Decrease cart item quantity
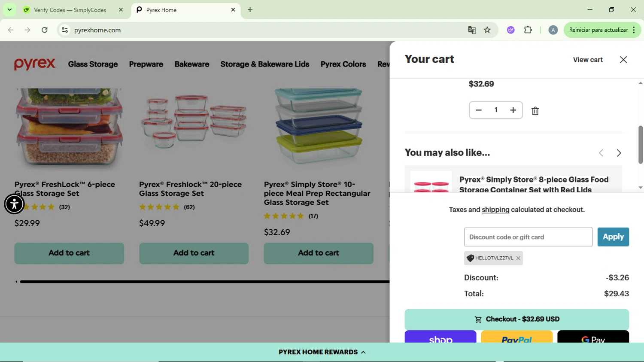 479,110
